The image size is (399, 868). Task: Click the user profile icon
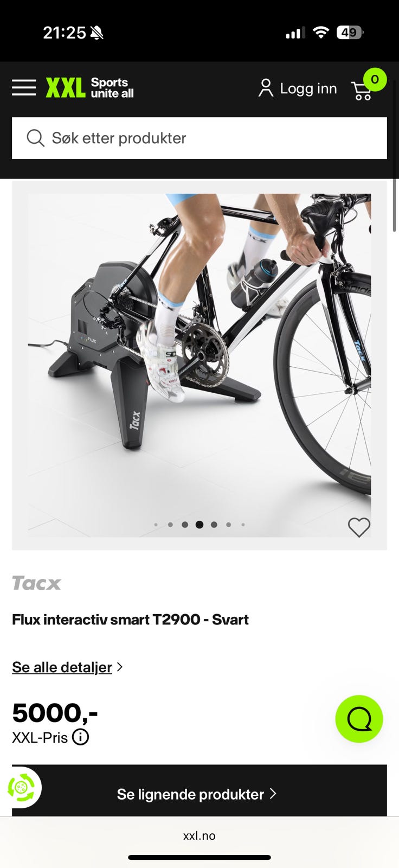[x=266, y=88]
